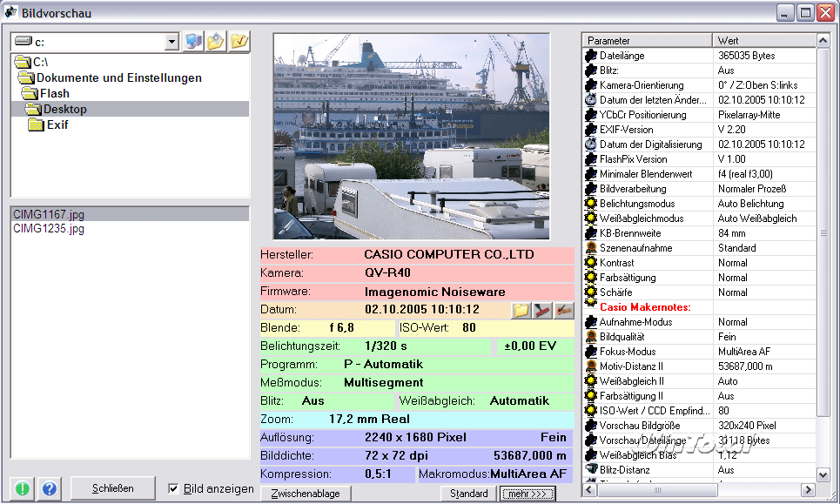The width and height of the screenshot is (840, 504).
Task: Select the Flash folder in tree
Action: pos(54,93)
